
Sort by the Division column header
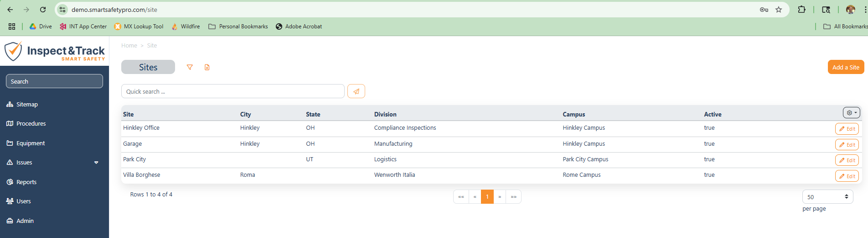point(385,115)
